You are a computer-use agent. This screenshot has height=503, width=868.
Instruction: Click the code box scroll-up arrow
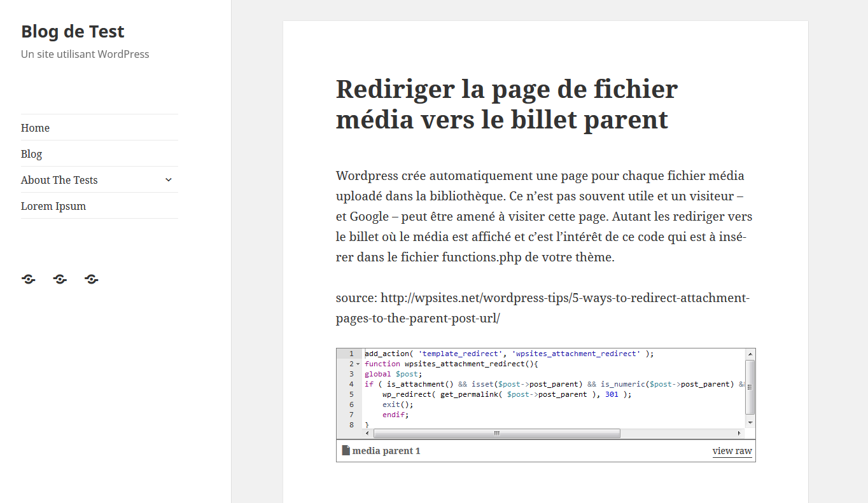750,354
